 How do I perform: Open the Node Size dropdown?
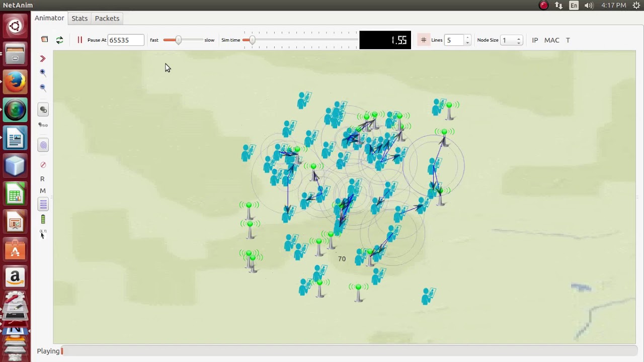coord(512,40)
